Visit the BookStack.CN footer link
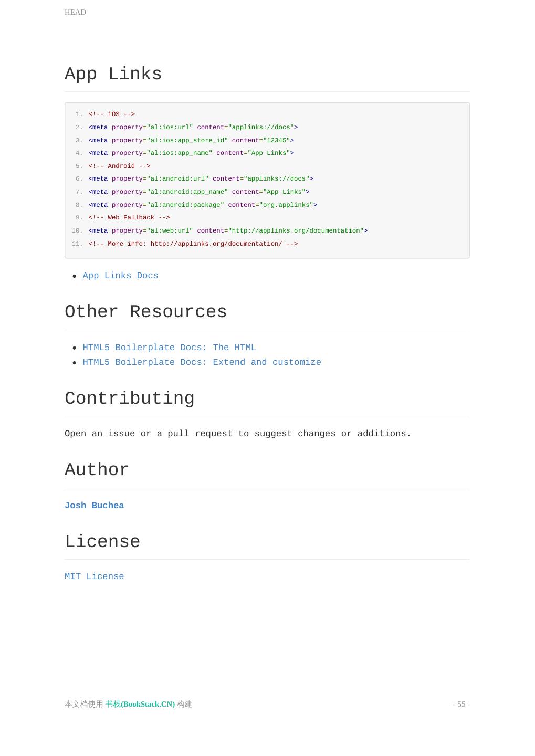Image resolution: width=535 pixels, height=756 pixels. pyautogui.click(x=140, y=704)
